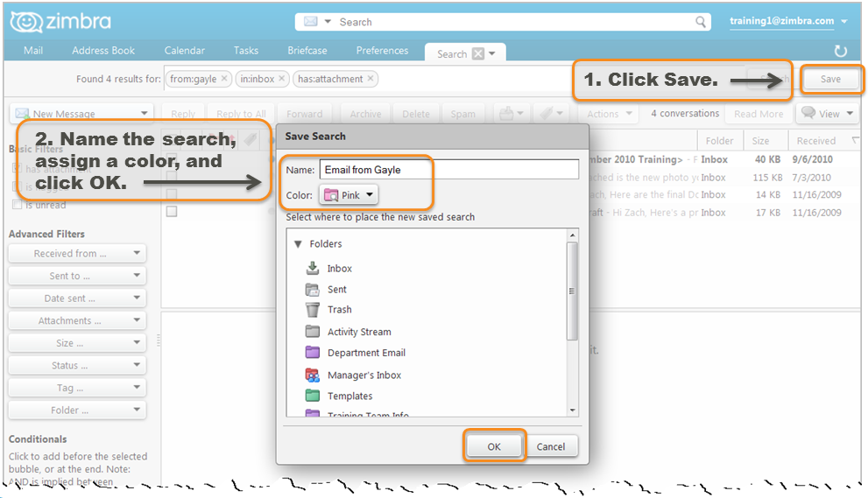Switch to the Address Book tab

click(x=103, y=51)
